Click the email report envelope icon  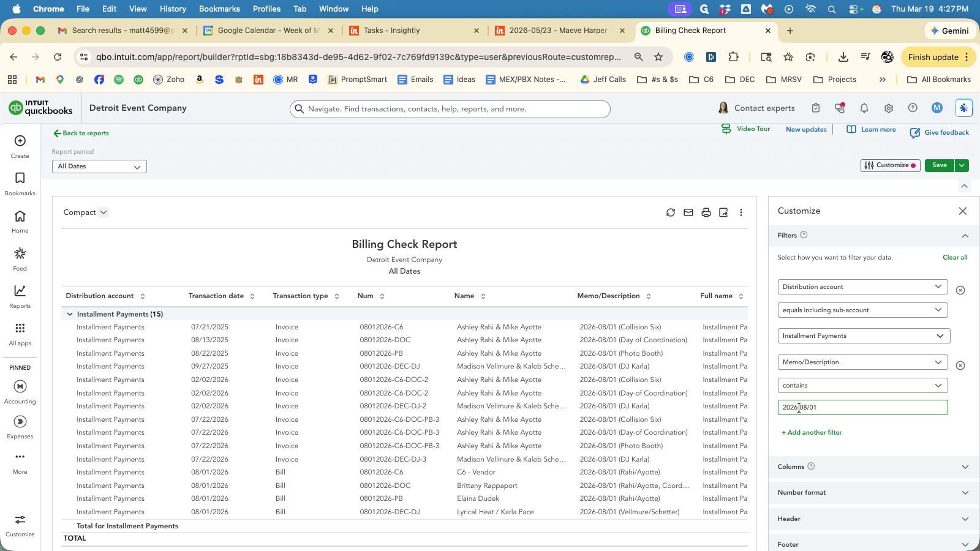pos(688,212)
